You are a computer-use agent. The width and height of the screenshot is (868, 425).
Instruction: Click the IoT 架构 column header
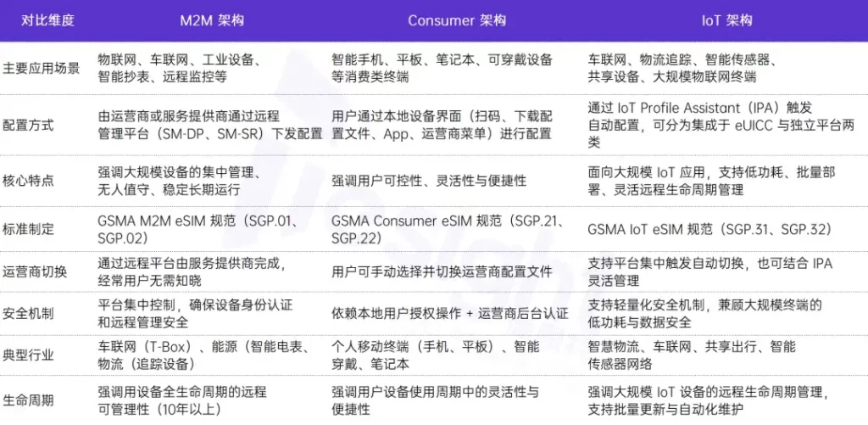pyautogui.click(x=726, y=21)
